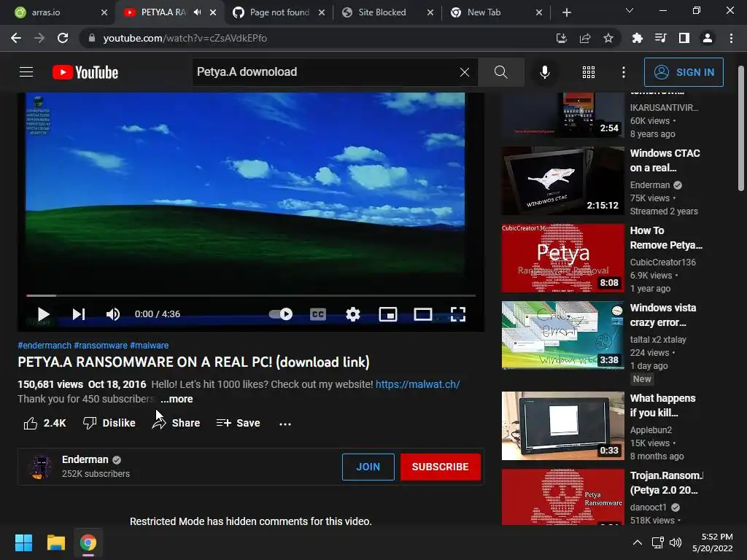Open the Windows Start menu
This screenshot has height=560, width=747.
23,542
